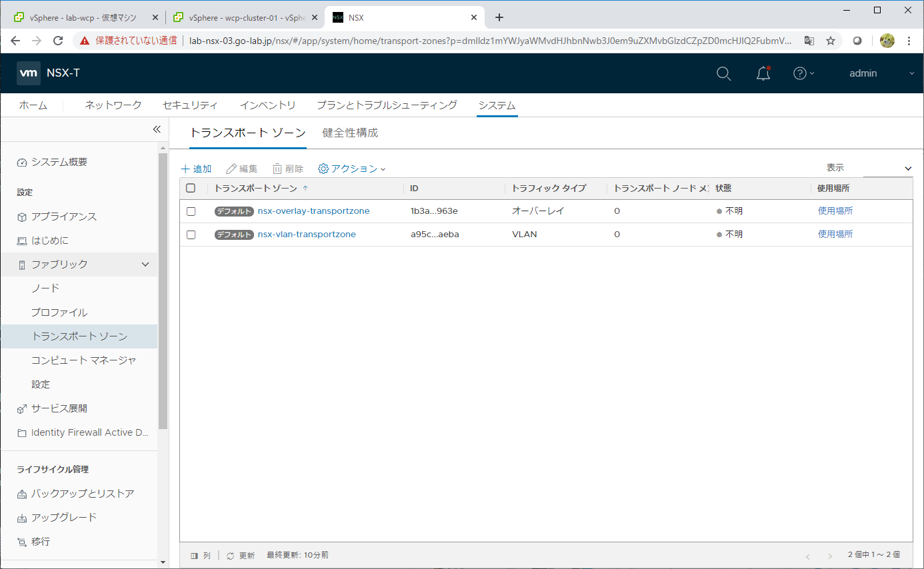Select トランスポート ゾーン in sidebar
Viewport: 924px width, 569px height.
coord(79,336)
